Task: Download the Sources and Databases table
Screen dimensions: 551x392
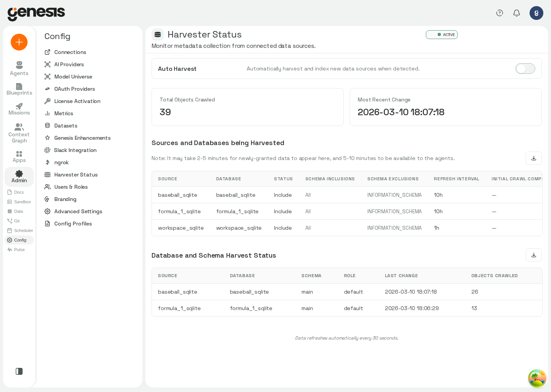Action: click(534, 158)
